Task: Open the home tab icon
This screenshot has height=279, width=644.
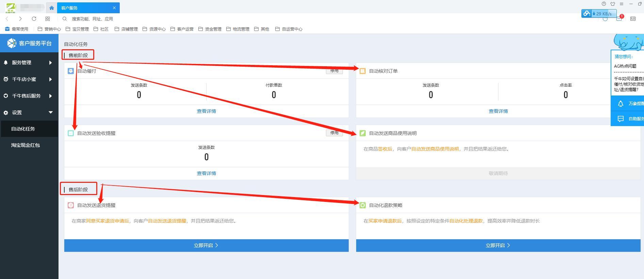Action: pos(52,8)
